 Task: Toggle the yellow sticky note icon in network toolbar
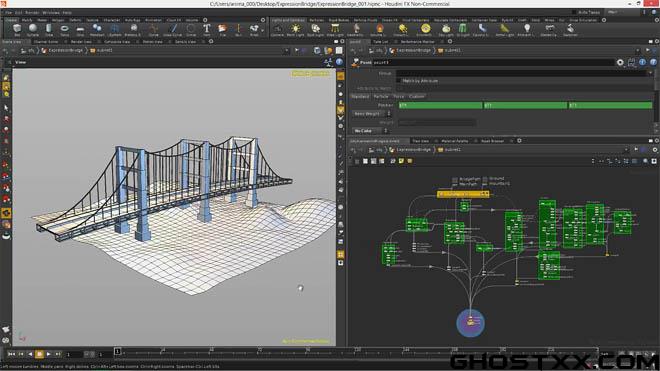coord(410,161)
